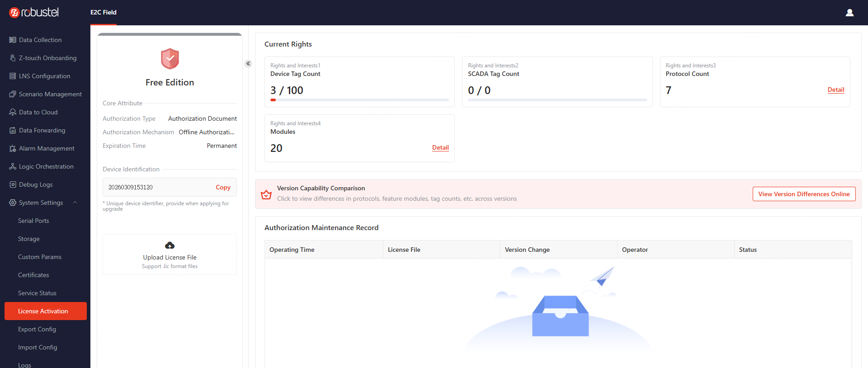This screenshot has width=868, height=368.
Task: Select License Activation menu item
Action: 45,311
